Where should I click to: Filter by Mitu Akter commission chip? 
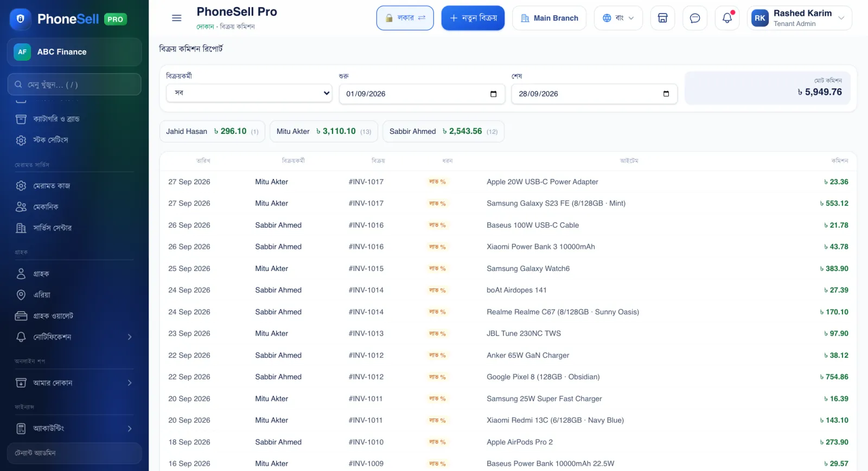[324, 131]
